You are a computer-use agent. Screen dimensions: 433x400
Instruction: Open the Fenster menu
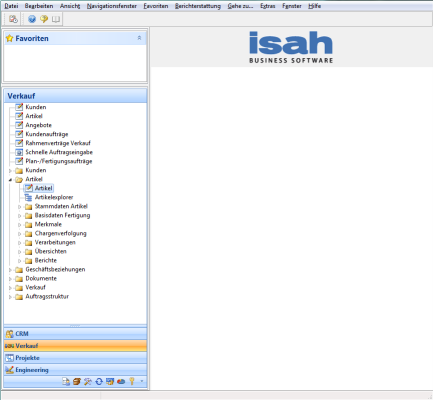[x=292, y=6]
